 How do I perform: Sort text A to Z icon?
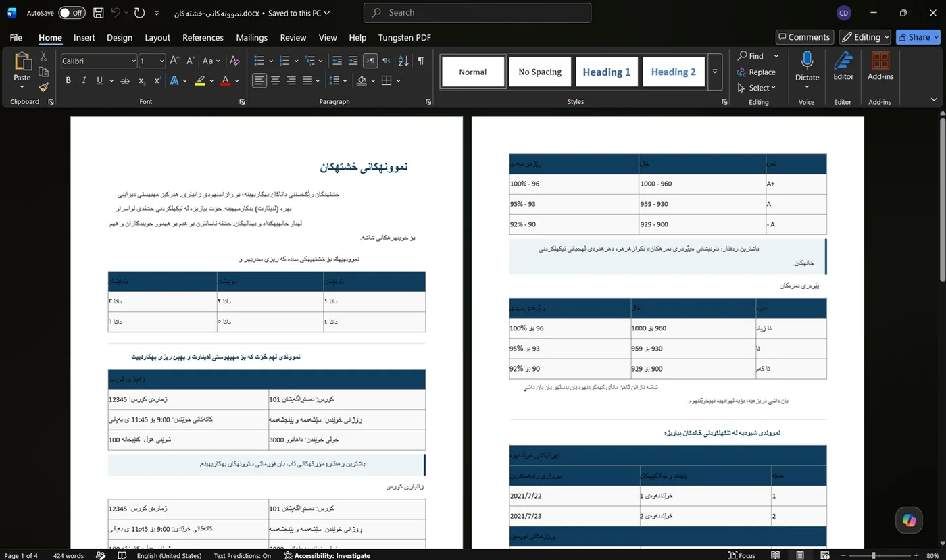tap(403, 61)
